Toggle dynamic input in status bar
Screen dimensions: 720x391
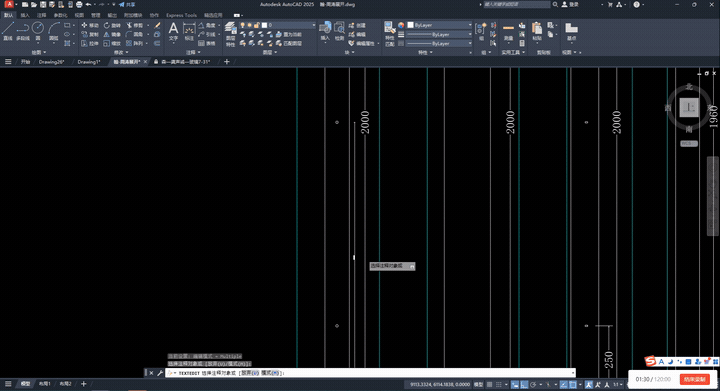(x=515, y=385)
